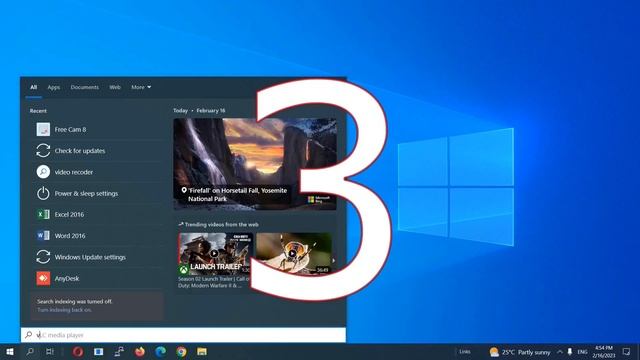
Task: Open the Firefall Yosemite Bing image
Action: click(255, 164)
